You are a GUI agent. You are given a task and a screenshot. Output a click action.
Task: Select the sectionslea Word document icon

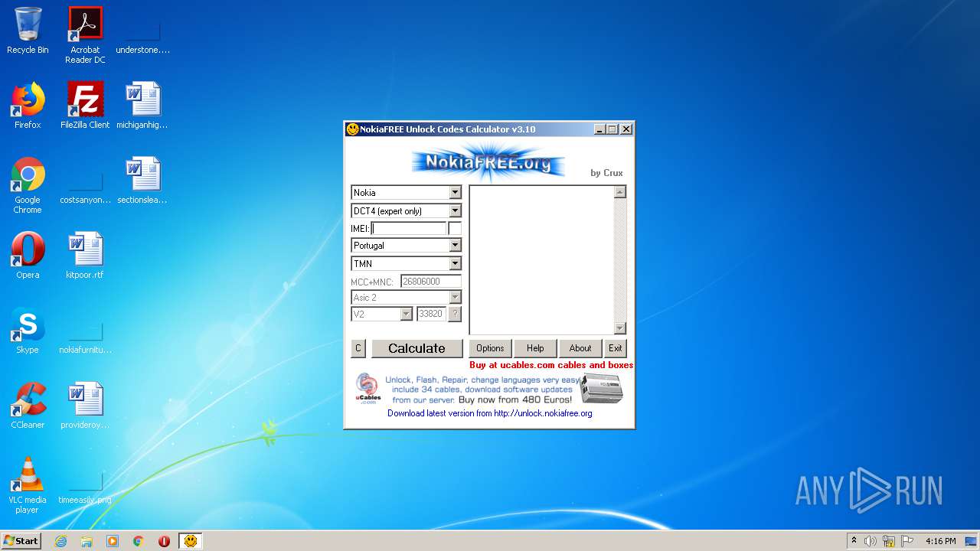tap(142, 181)
